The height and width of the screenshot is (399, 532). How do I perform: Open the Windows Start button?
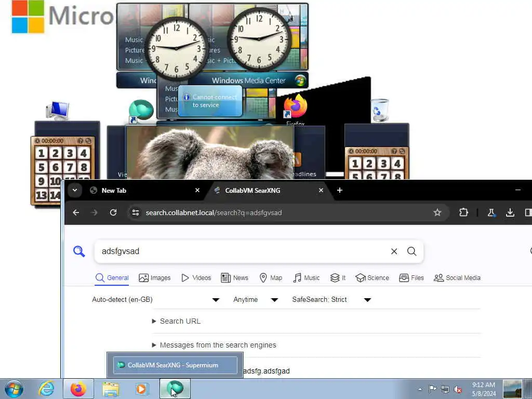[x=14, y=389]
